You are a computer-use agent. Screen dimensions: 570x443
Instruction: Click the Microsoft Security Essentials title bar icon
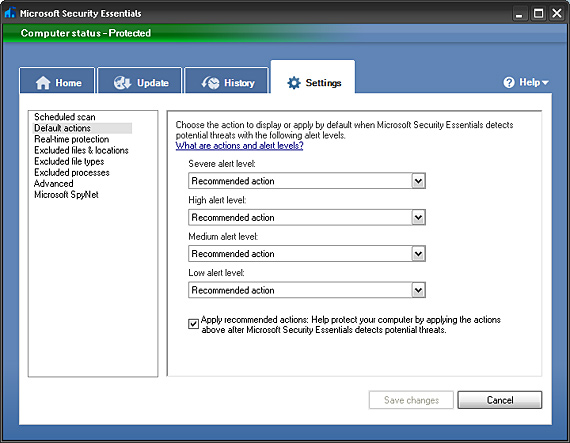pyautogui.click(x=10, y=13)
